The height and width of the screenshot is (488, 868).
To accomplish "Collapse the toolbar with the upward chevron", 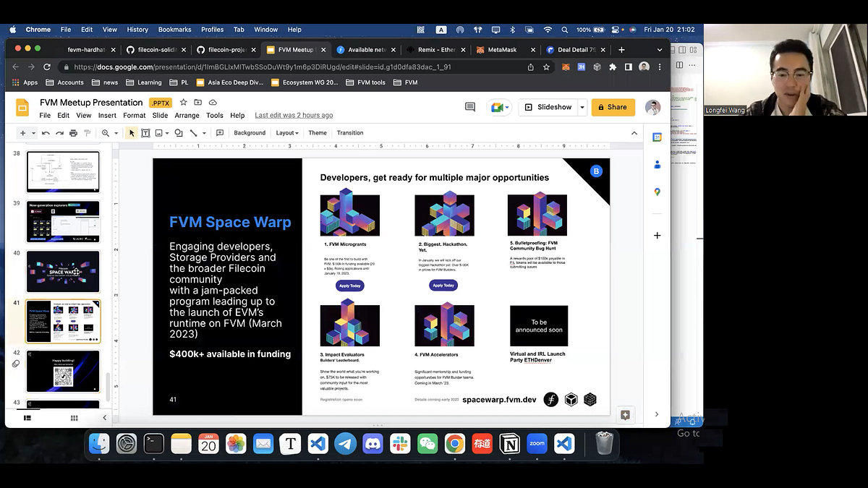I will pos(634,133).
